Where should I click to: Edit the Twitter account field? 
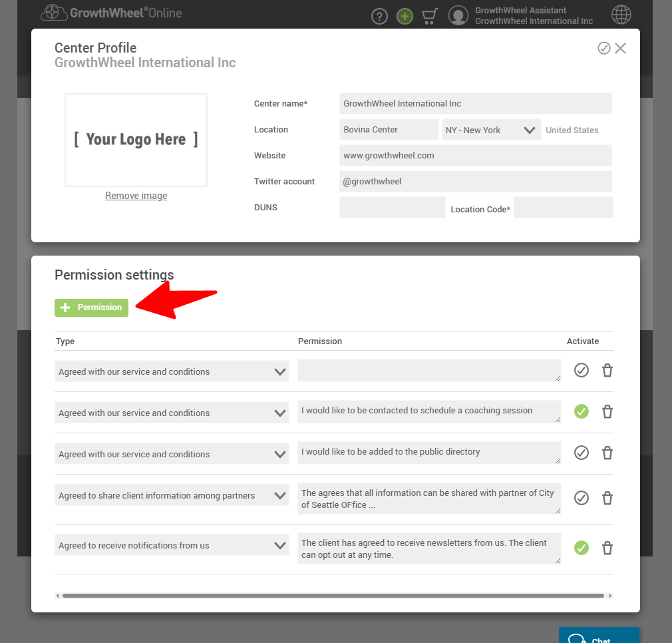(475, 181)
